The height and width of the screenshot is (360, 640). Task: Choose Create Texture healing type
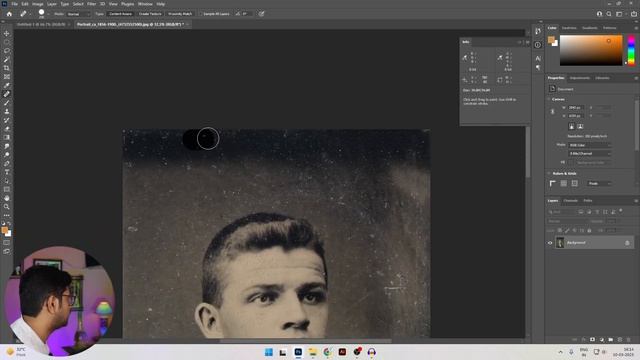pos(150,14)
